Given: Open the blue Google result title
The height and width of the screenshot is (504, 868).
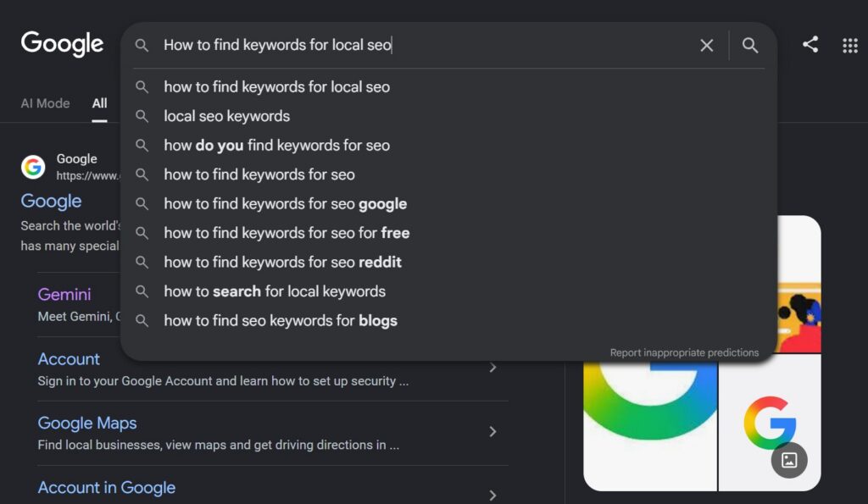Looking at the screenshot, I should [x=51, y=201].
